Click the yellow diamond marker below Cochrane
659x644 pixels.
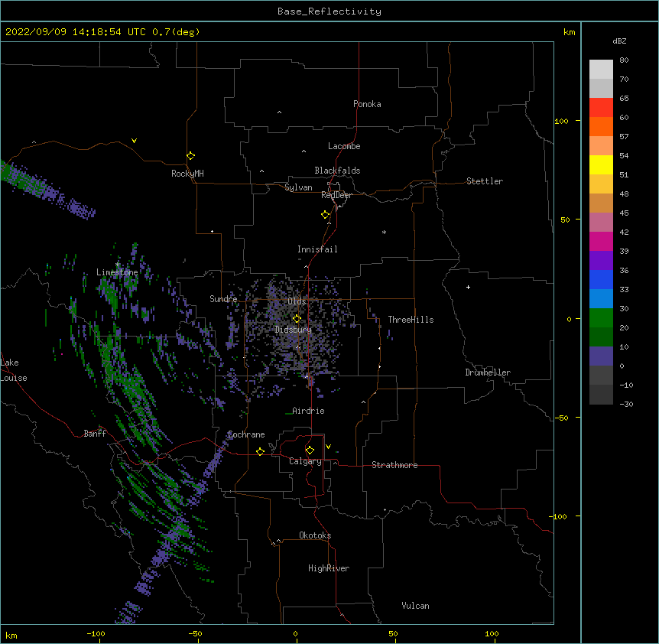tap(260, 451)
